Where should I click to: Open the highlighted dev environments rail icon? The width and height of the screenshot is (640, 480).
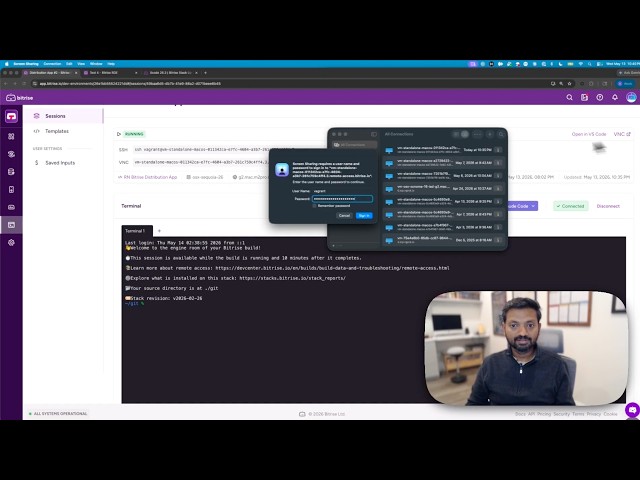click(11, 225)
